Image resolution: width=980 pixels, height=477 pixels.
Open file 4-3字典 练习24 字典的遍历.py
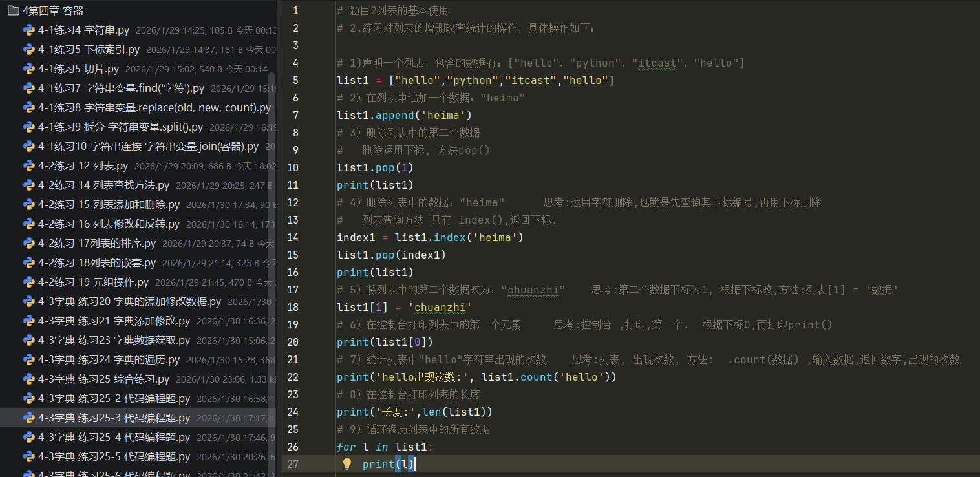point(109,359)
